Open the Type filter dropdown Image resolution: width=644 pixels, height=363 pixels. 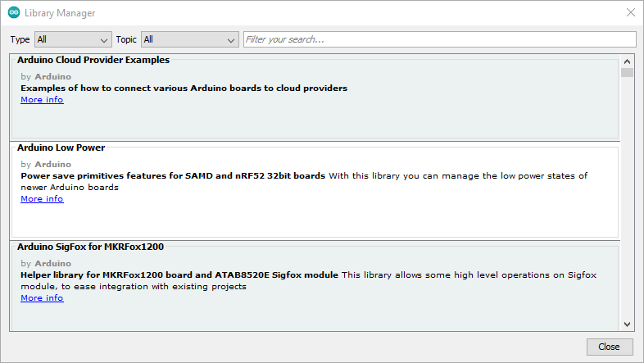click(73, 39)
